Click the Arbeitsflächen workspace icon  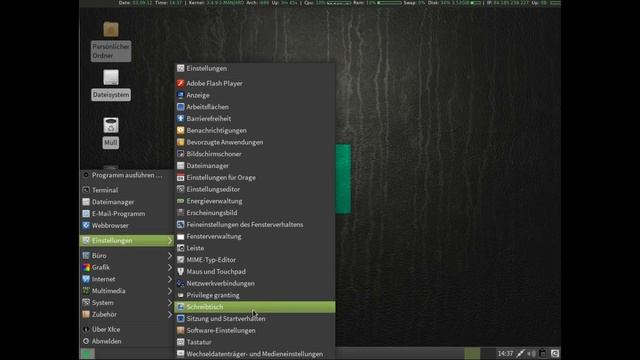[180, 107]
